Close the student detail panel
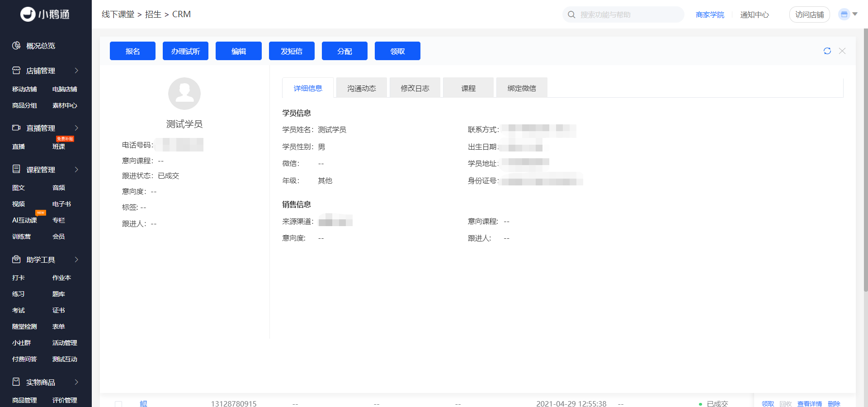 [842, 51]
